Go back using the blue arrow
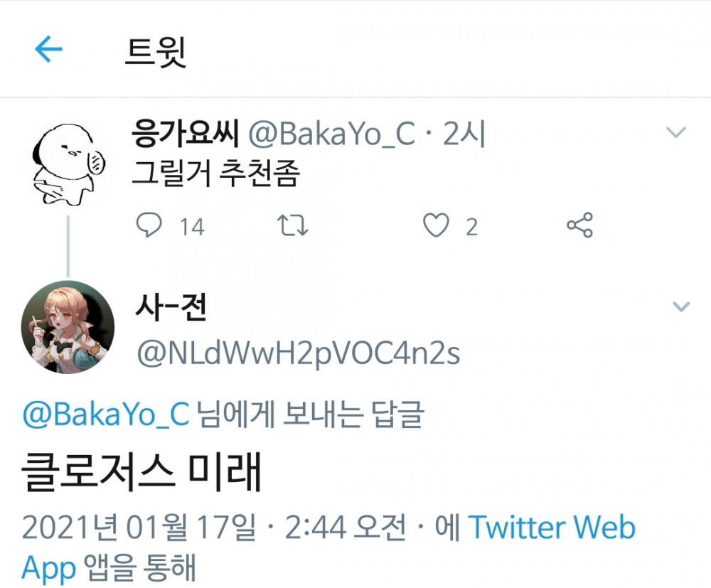 point(48,48)
